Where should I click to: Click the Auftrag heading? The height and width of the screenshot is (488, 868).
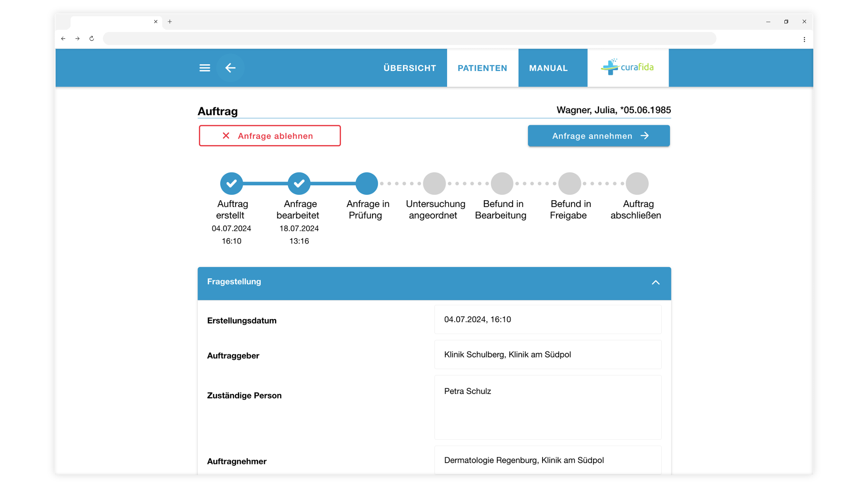(218, 111)
